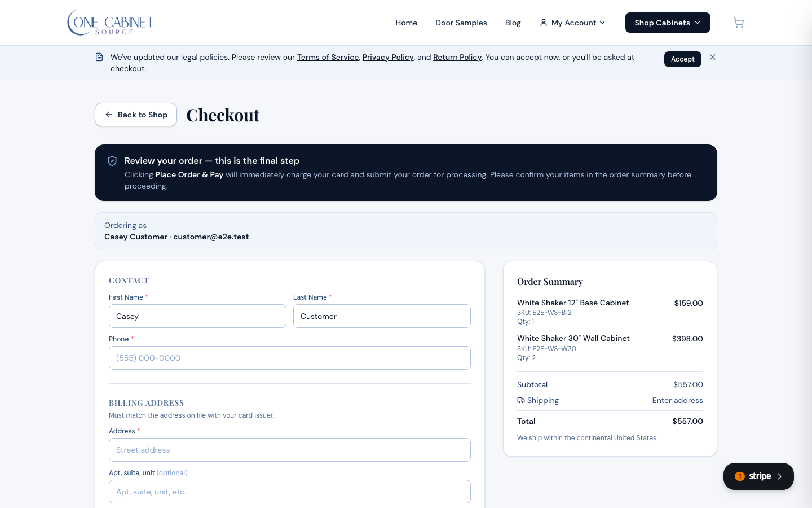Click the document icon in policy banner
The image size is (812, 508).
coord(99,57)
